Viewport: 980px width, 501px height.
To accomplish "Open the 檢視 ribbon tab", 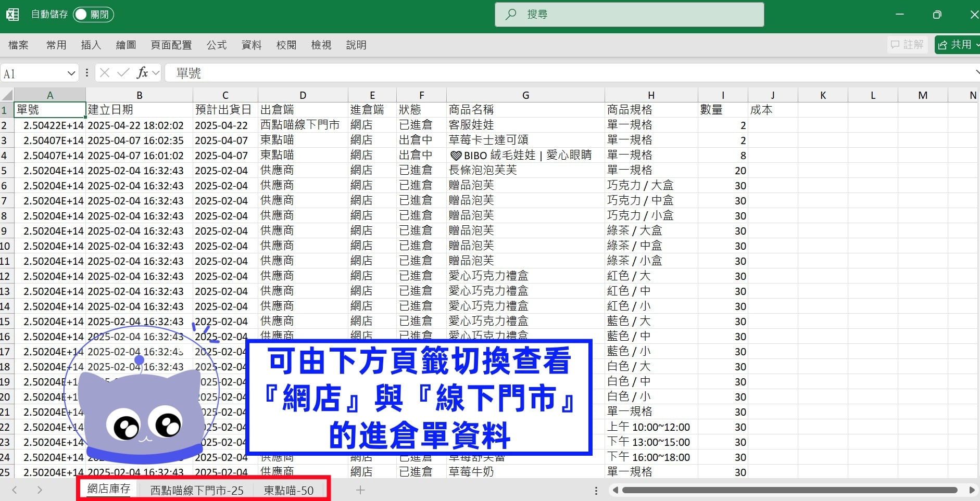I will (x=321, y=45).
